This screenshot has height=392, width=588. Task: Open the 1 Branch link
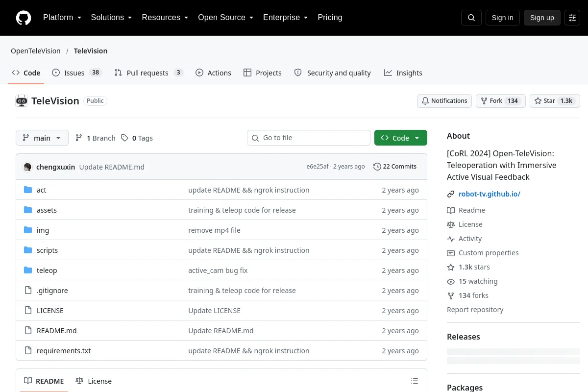click(x=96, y=138)
